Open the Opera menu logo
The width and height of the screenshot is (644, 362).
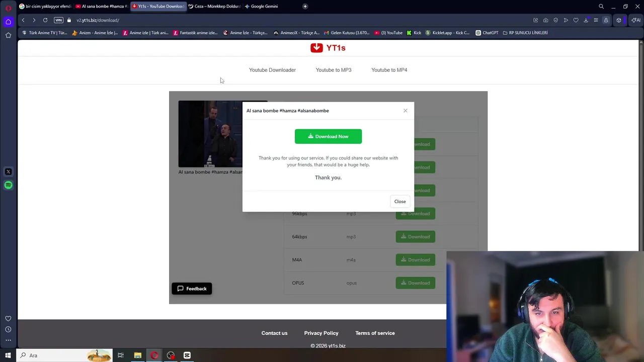click(8, 8)
